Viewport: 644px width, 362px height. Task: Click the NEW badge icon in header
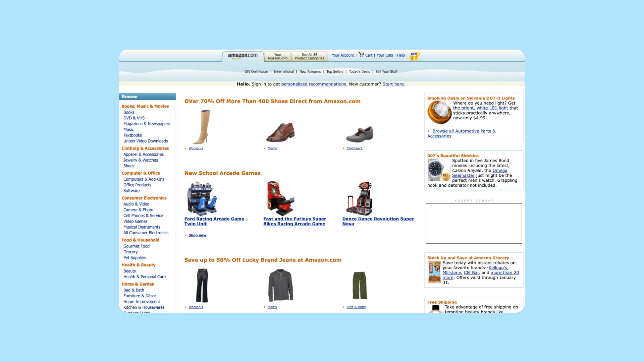point(415,56)
